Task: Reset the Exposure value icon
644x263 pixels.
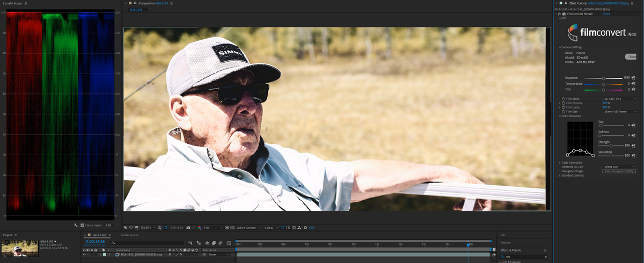Action: coord(633,78)
